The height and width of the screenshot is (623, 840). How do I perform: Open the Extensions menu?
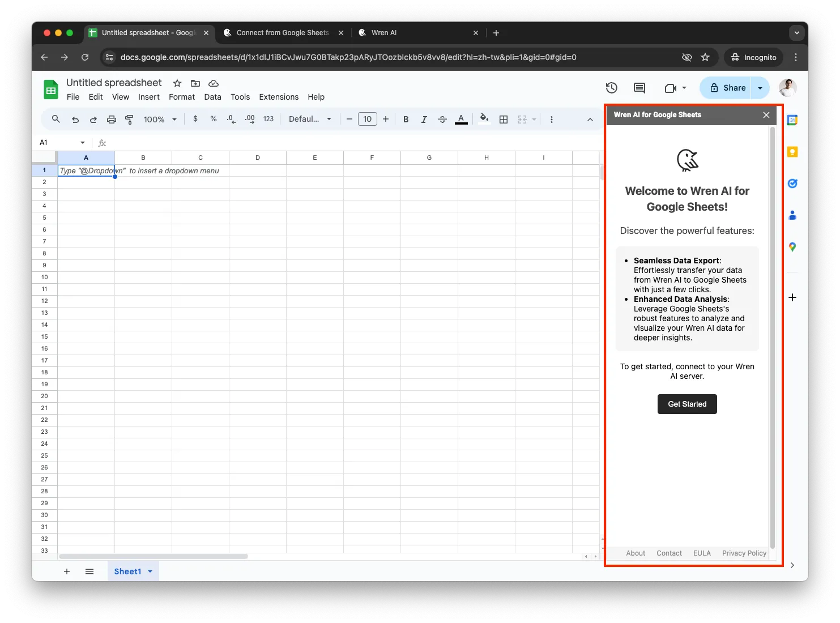click(279, 97)
